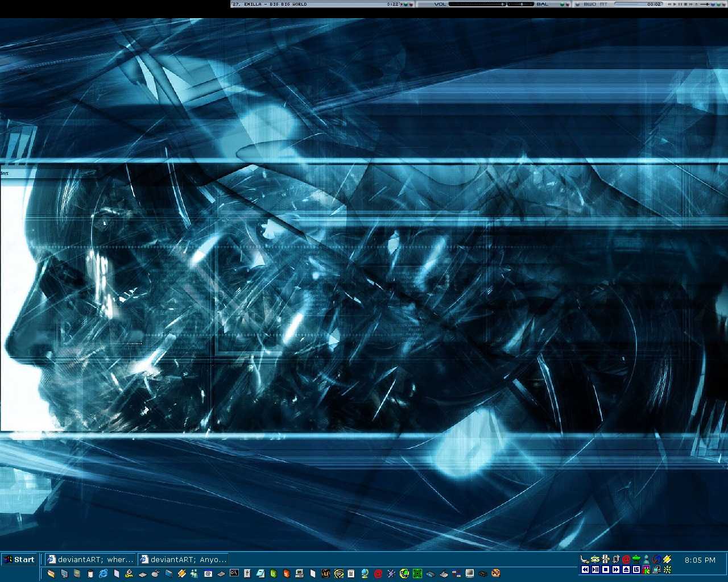Launch Winamp lightning bolt in quick launch

(x=182, y=573)
